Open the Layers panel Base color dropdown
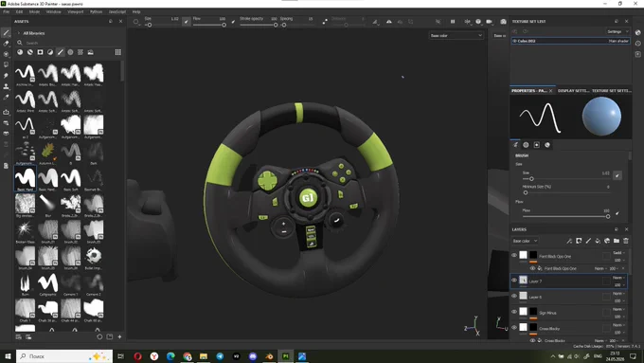 click(525, 241)
